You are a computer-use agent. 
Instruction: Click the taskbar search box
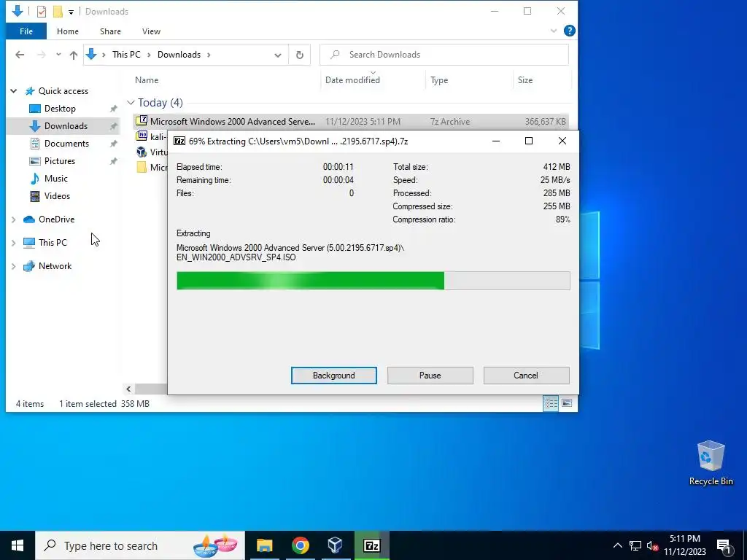[140, 545]
